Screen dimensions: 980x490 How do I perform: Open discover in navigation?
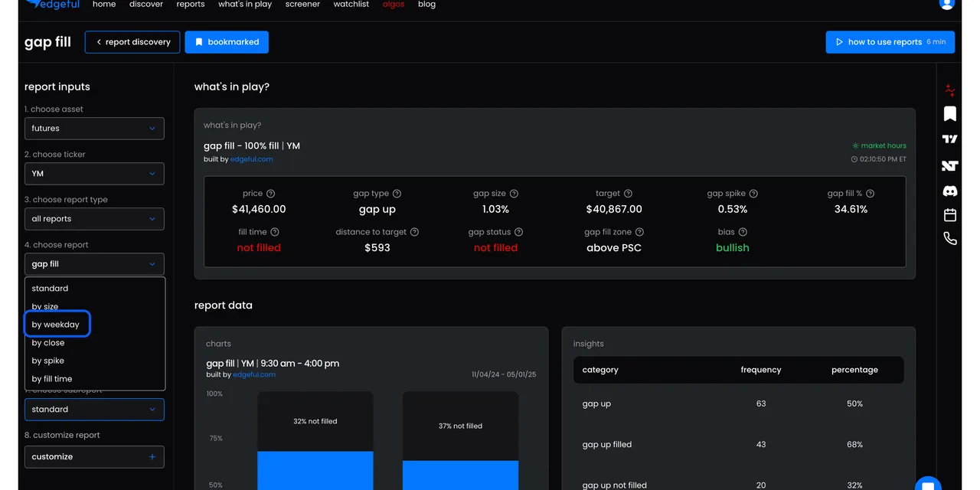(146, 4)
